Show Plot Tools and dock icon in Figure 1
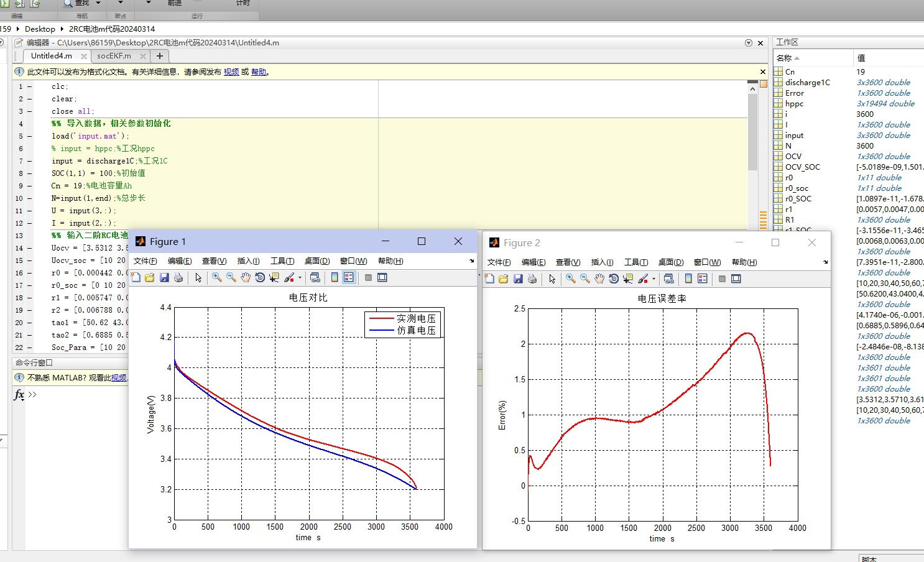The width and height of the screenshot is (924, 562). (x=382, y=277)
